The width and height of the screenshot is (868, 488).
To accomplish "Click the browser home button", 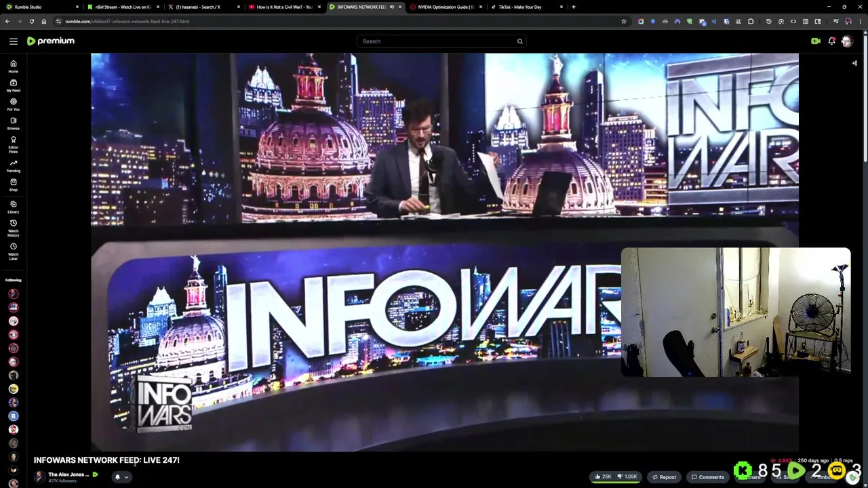I will [43, 21].
